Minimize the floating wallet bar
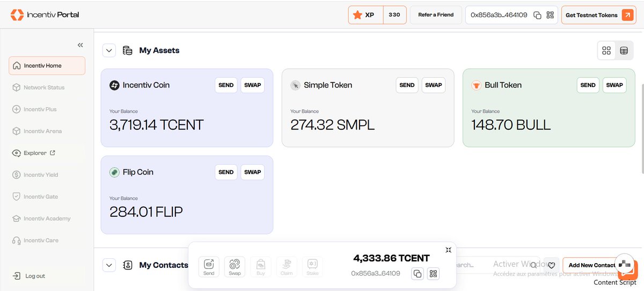This screenshot has height=291, width=644. coord(448,250)
